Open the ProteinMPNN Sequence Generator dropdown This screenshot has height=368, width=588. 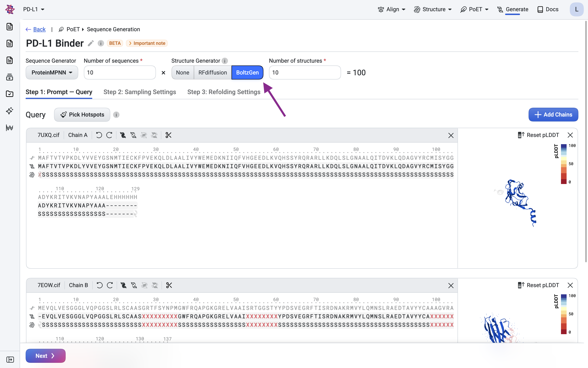52,72
